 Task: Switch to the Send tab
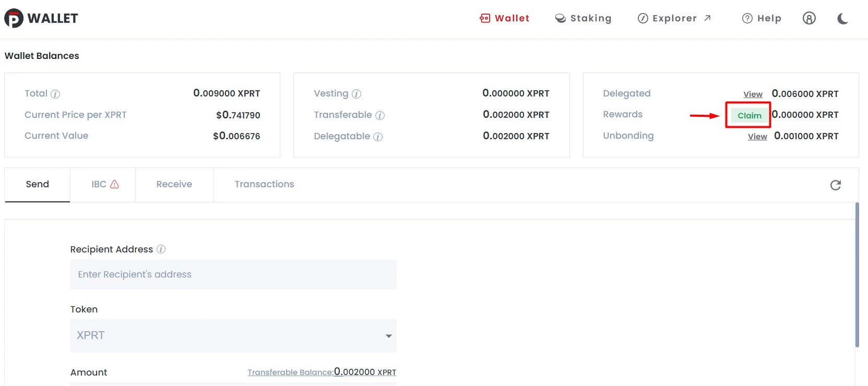pyautogui.click(x=37, y=184)
